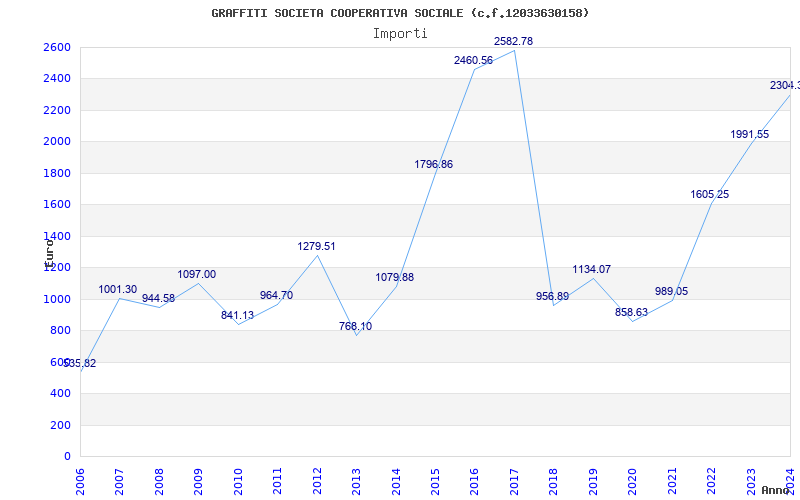Click the y-axis tick 200
The width and height of the screenshot is (800, 500).
pyautogui.click(x=63, y=426)
